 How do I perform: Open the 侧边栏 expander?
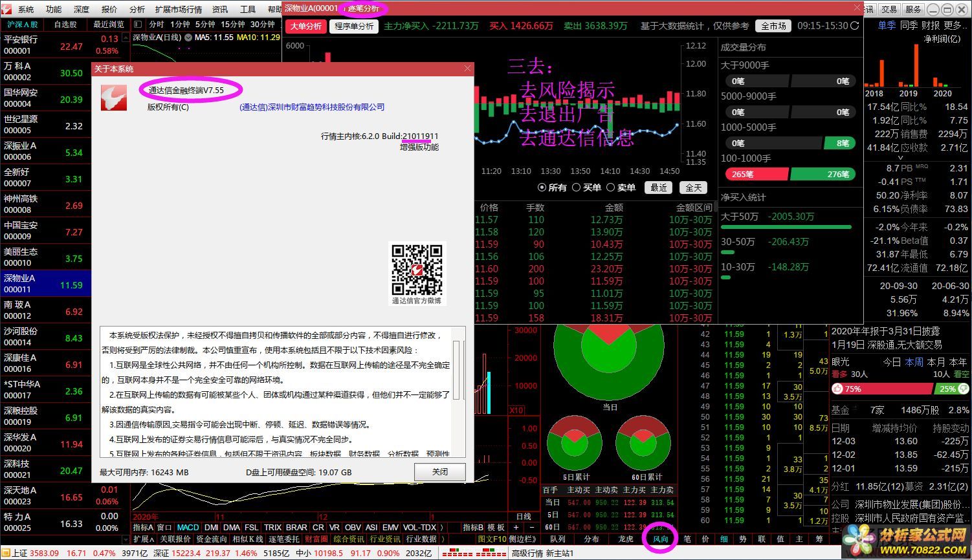coord(523,539)
